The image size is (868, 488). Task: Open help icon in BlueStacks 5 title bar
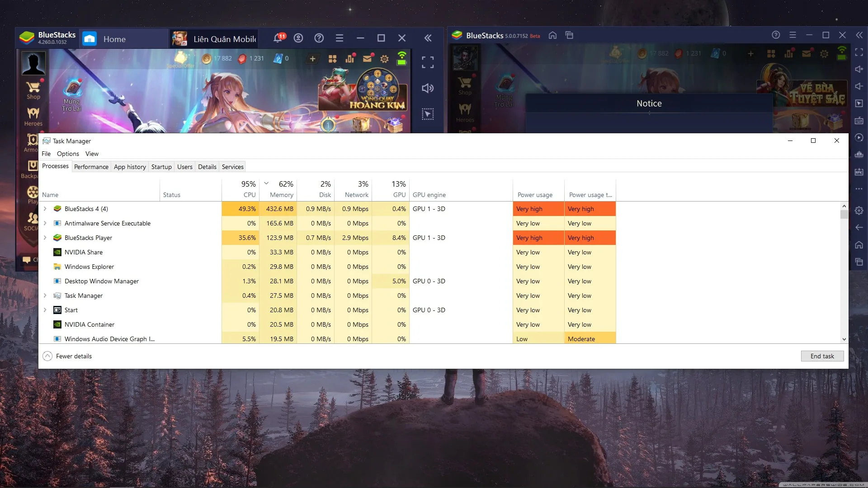[x=776, y=35]
